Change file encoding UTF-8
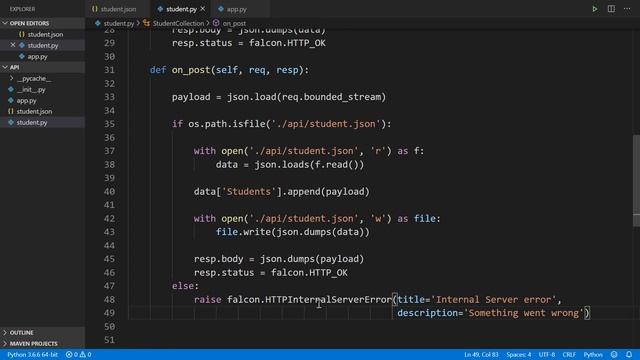Screen dimensions: 640x360 547,355
